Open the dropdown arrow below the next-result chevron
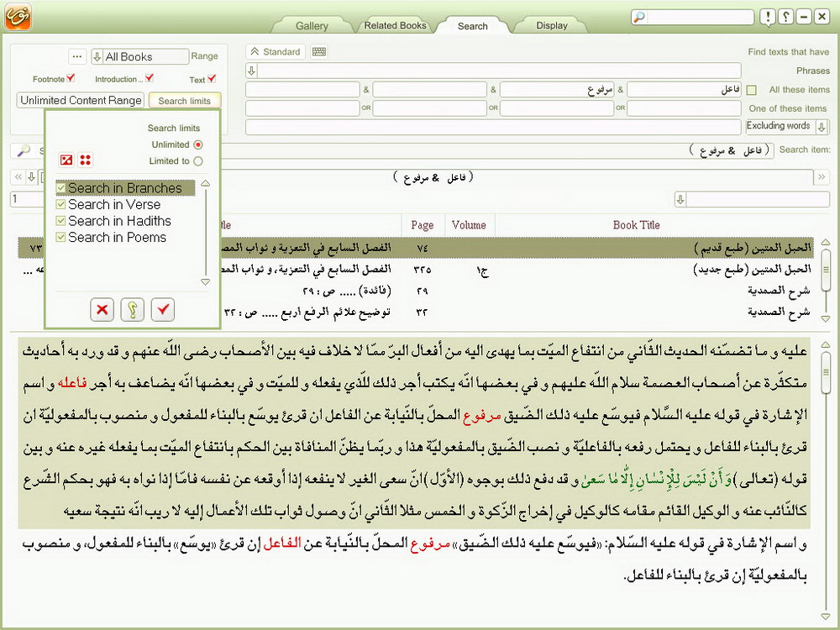 (680, 200)
